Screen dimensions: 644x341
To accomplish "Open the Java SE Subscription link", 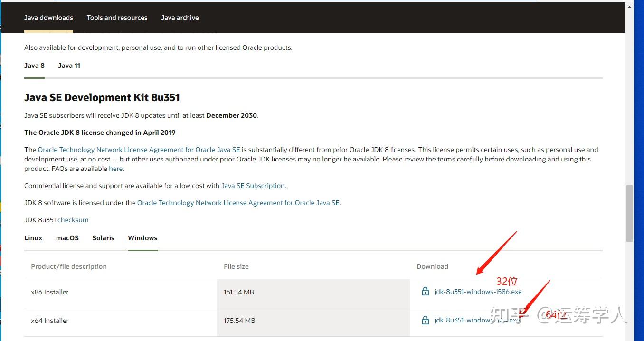I will [253, 186].
